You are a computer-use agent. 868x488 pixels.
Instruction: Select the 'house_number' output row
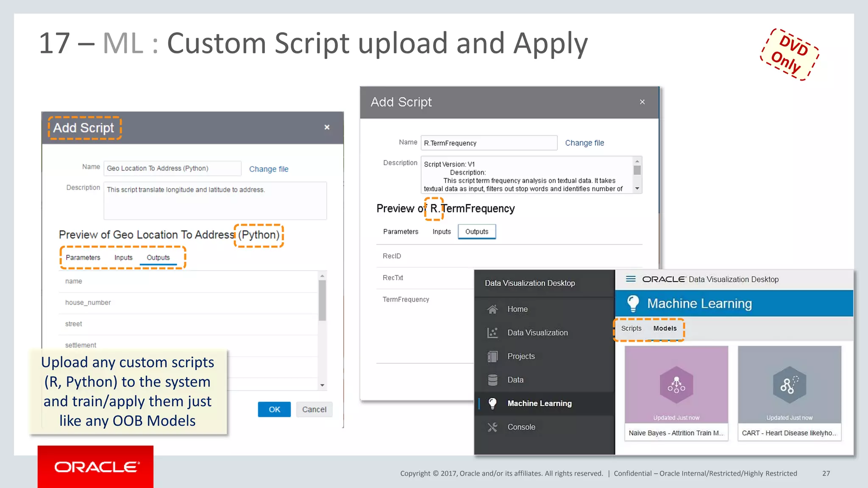(188, 302)
